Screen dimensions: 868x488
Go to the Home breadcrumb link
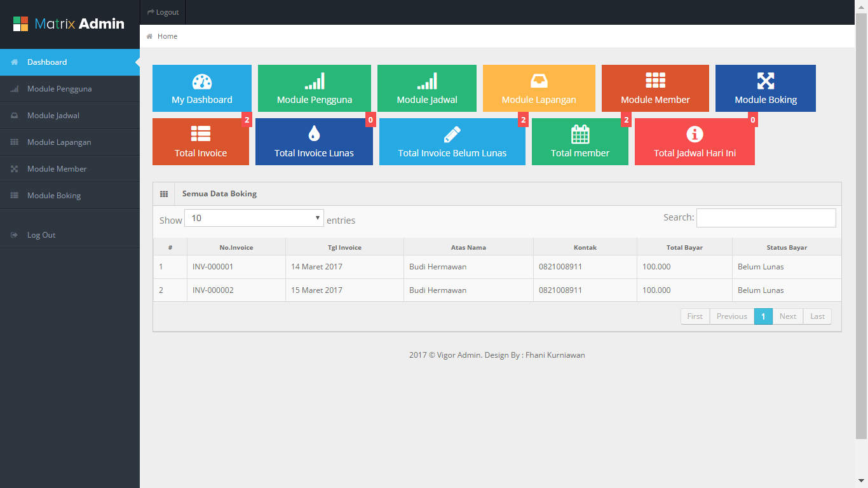tap(167, 36)
